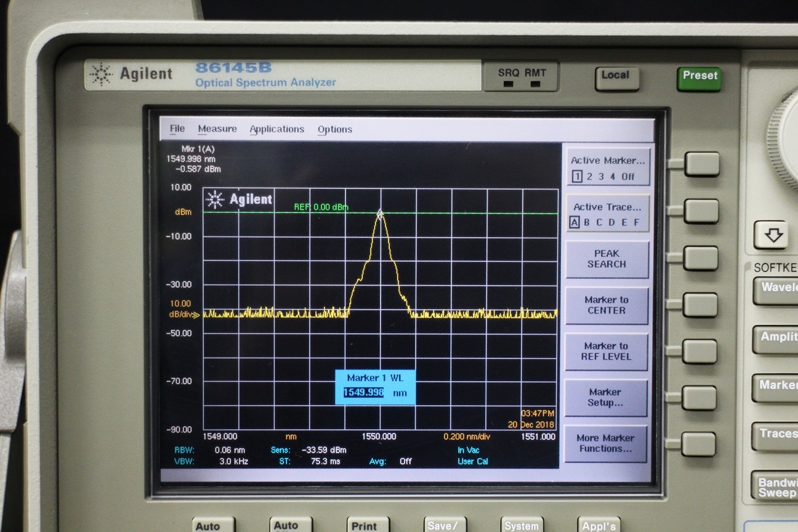
Task: Push the hardware key beside Marker Setup
Action: (x=699, y=398)
